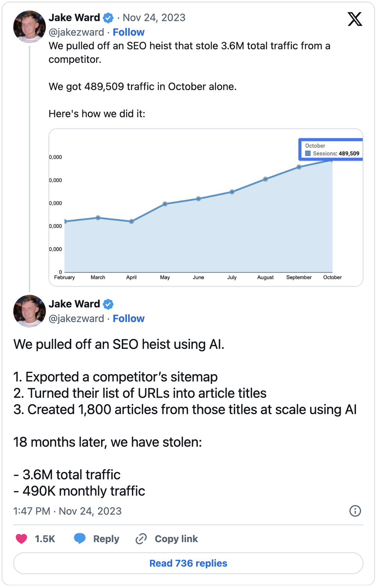Open the tweet info circle icon
Viewport: 378px width, 588px height.
pyautogui.click(x=355, y=511)
